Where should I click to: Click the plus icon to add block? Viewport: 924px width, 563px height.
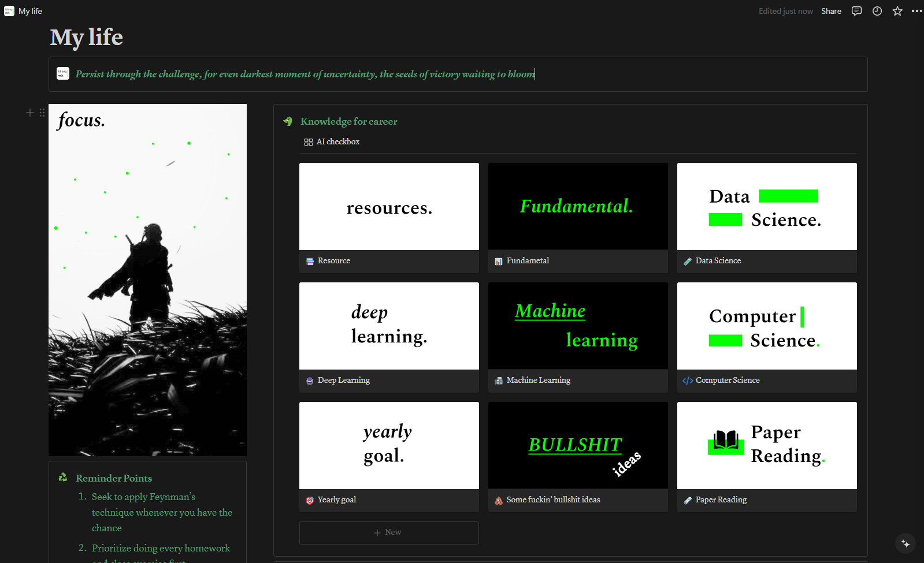click(x=30, y=113)
